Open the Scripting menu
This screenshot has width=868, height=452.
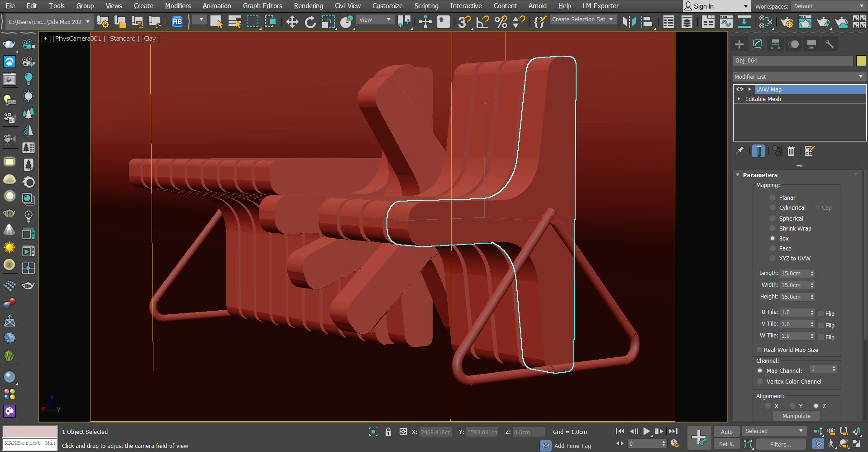pos(426,6)
